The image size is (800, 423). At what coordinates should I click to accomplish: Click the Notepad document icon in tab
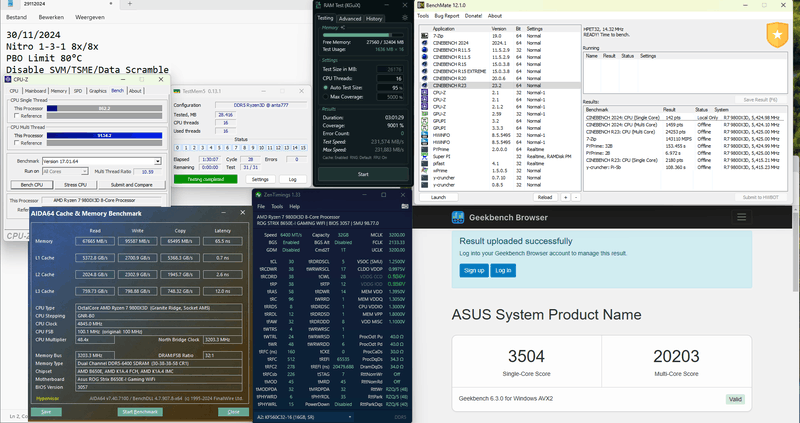point(10,4)
